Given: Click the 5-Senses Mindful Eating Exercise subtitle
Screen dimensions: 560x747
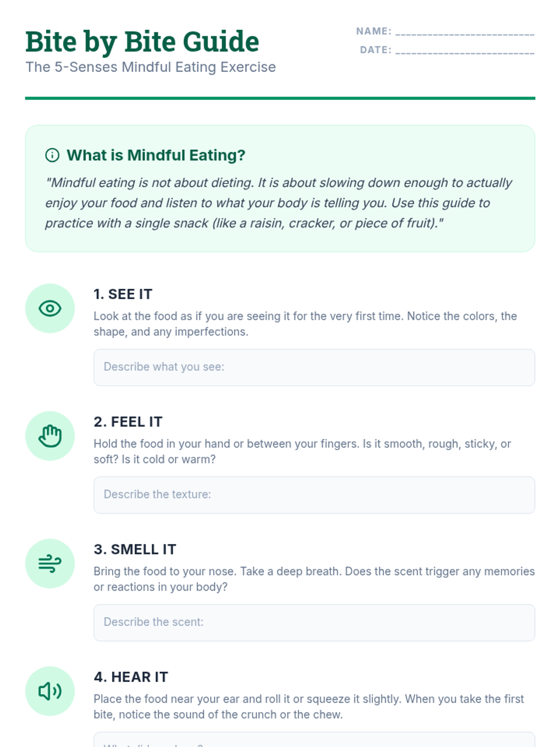Looking at the screenshot, I should click(x=151, y=67).
